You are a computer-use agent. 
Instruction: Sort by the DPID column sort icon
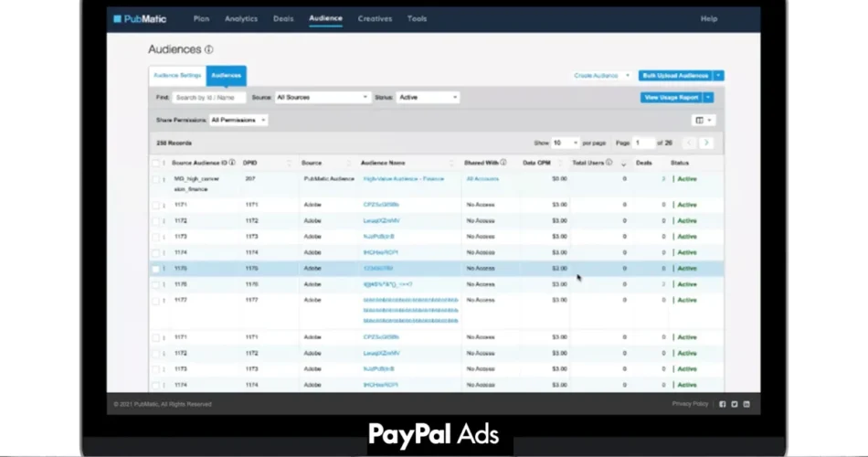click(x=289, y=164)
